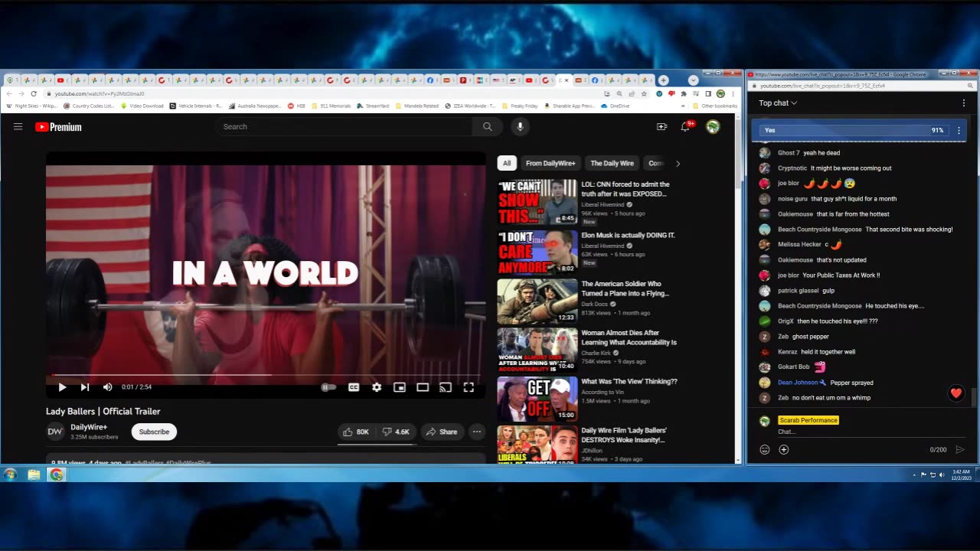Share the Lady Ballers trailer
Viewport: 980px width, 551px height.
click(x=442, y=432)
